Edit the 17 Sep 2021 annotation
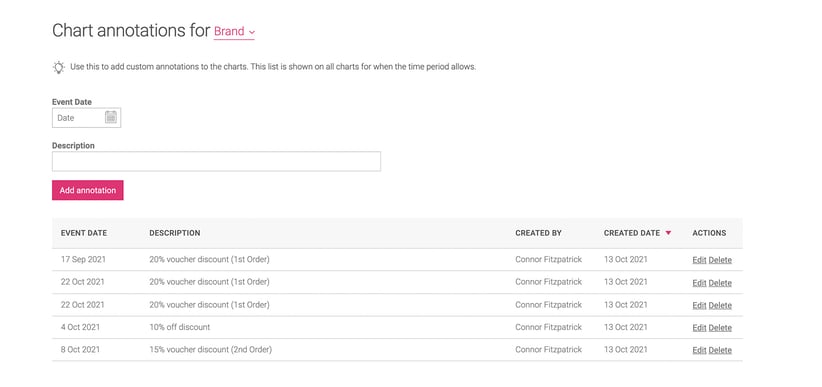Viewport: 822px width, 387px height. coord(699,260)
